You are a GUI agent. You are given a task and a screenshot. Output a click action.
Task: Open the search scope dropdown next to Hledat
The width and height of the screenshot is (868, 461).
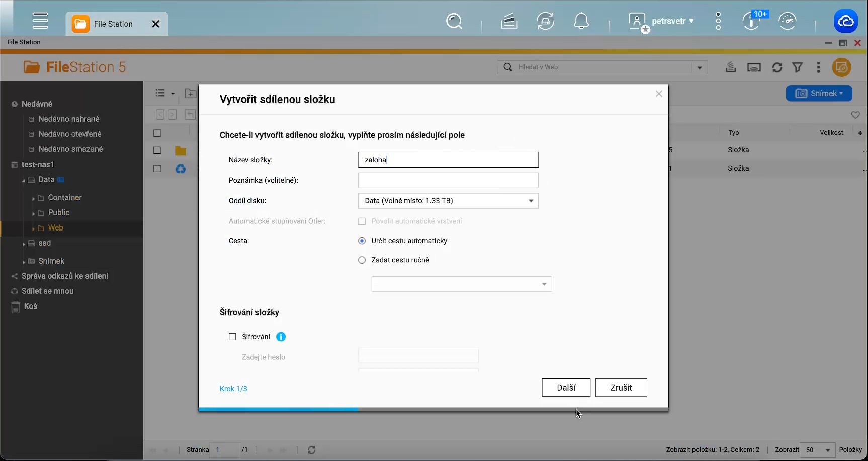(700, 67)
